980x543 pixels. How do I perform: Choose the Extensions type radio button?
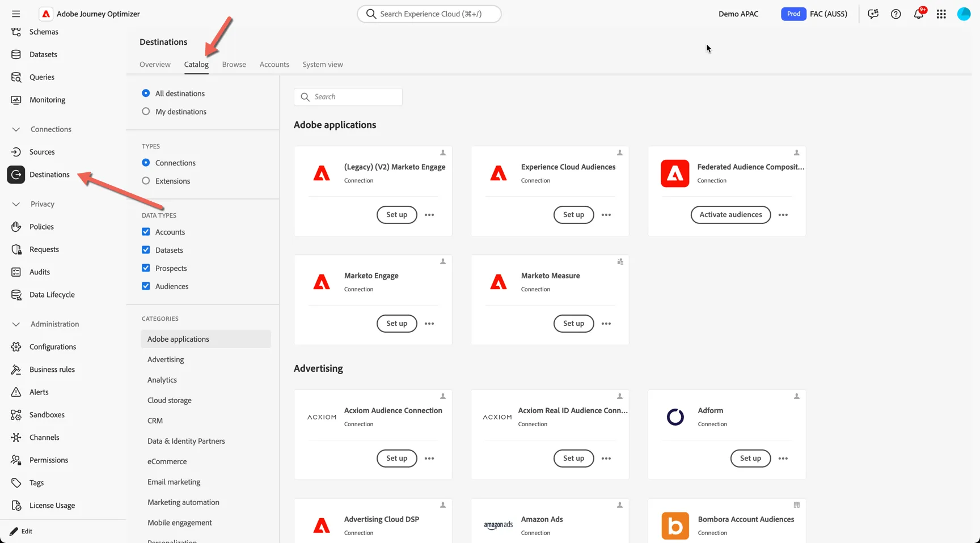(146, 181)
